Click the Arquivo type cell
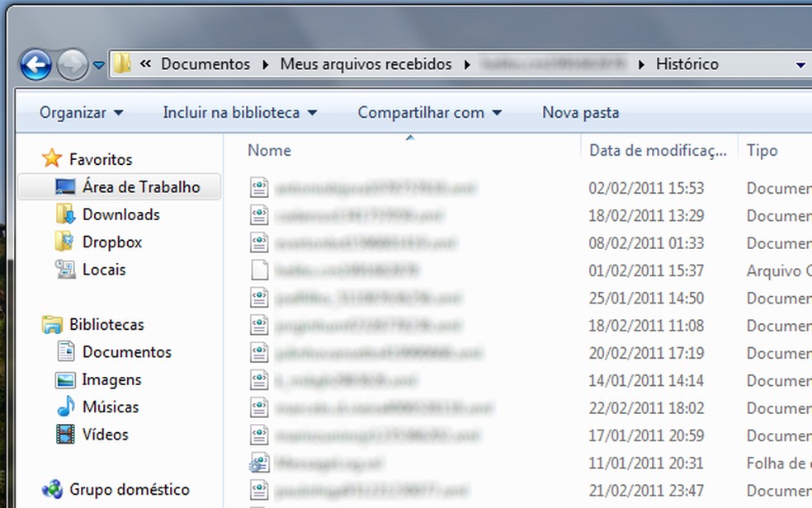812x508 pixels. coord(779,270)
